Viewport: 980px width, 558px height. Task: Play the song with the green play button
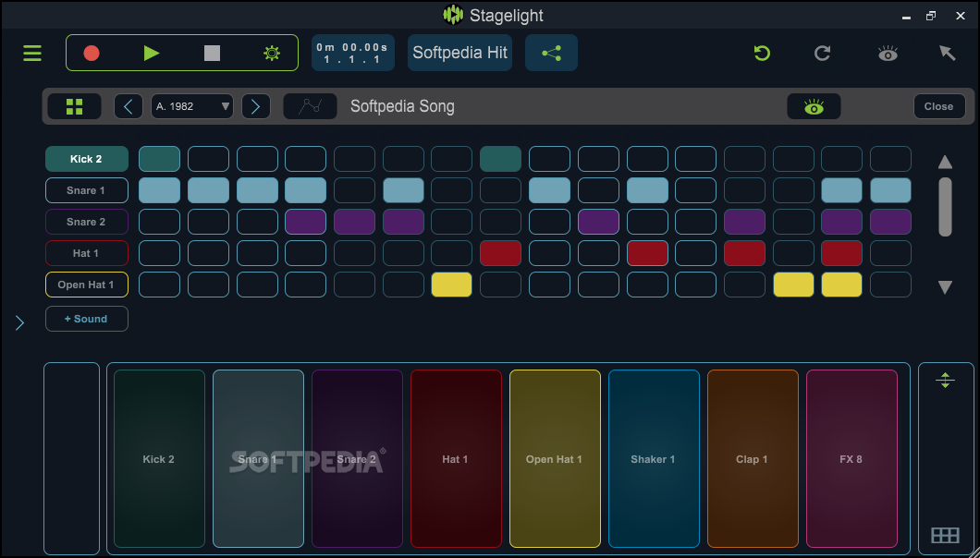coord(152,53)
